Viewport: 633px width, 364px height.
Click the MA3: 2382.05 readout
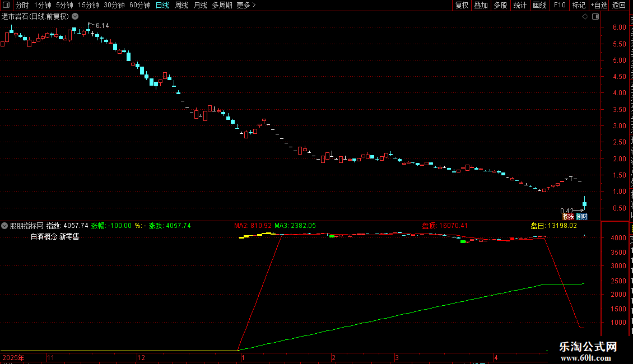(x=295, y=226)
